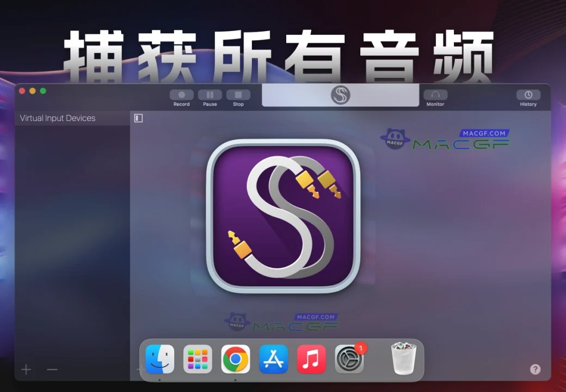Screen dimensions: 566x392
Task: Open the recording History panel
Action: click(528, 96)
